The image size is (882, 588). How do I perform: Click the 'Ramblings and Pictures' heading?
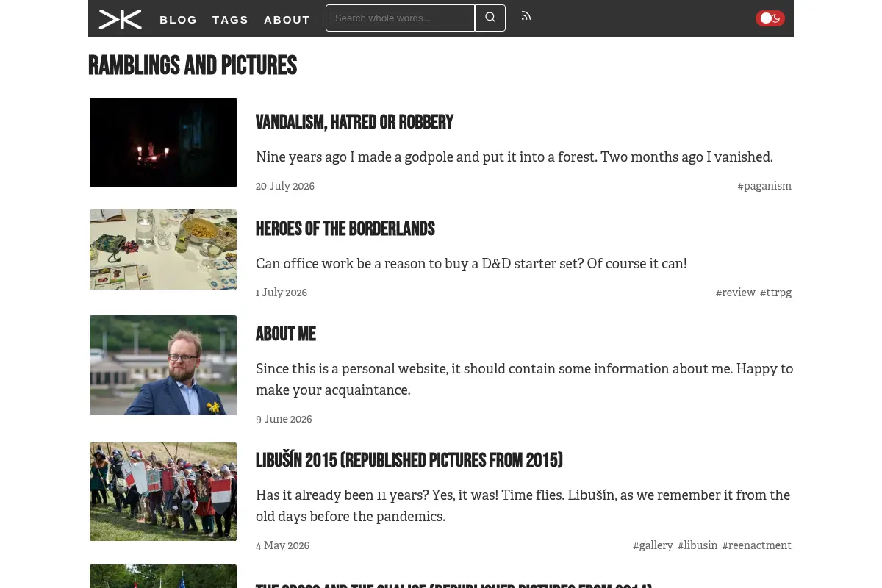193,66
